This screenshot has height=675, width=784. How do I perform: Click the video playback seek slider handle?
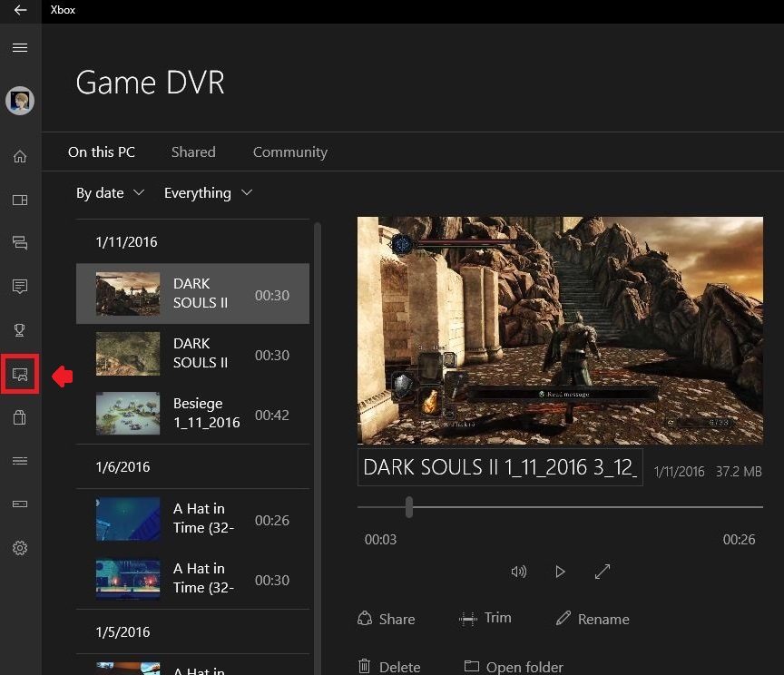(x=409, y=507)
